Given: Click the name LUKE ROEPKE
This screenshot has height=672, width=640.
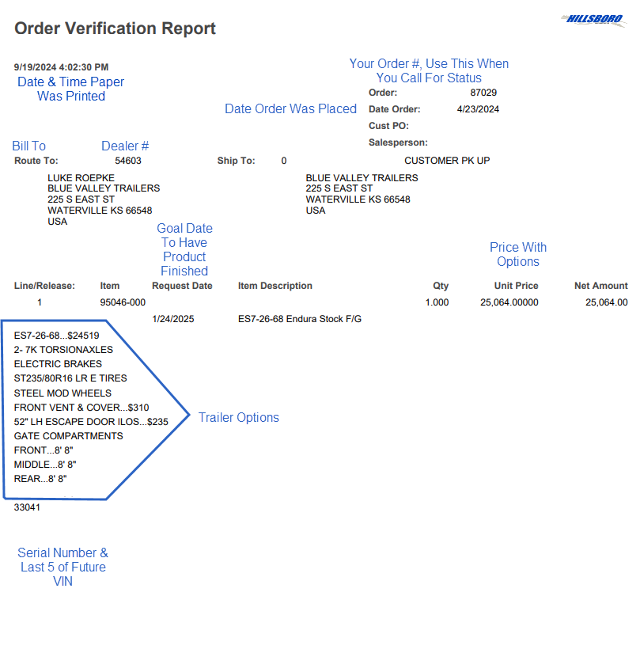Looking at the screenshot, I should (81, 178).
